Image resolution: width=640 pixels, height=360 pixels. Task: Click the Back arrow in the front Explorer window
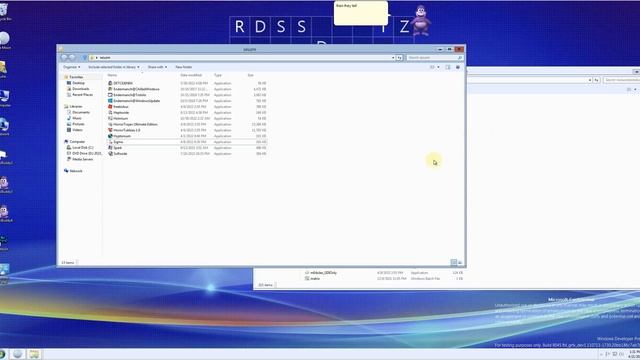click(x=64, y=58)
